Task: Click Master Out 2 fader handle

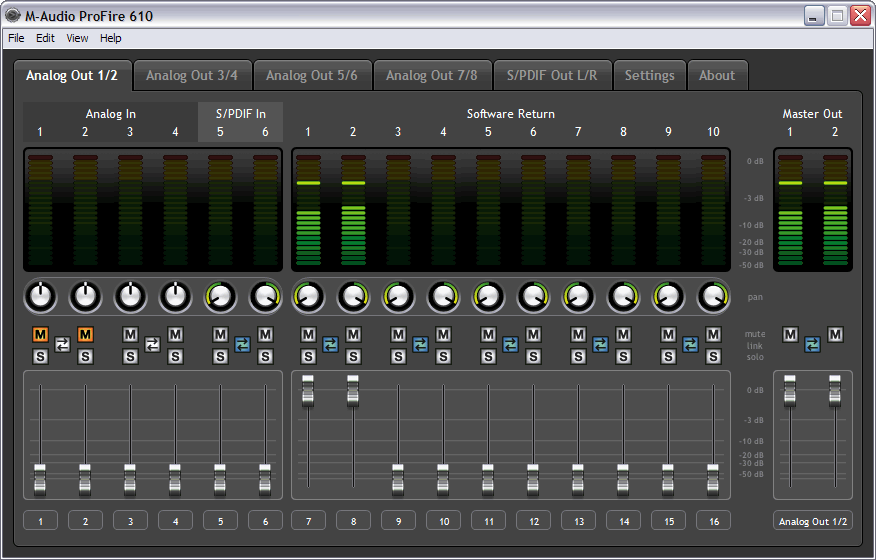Action: 835,391
